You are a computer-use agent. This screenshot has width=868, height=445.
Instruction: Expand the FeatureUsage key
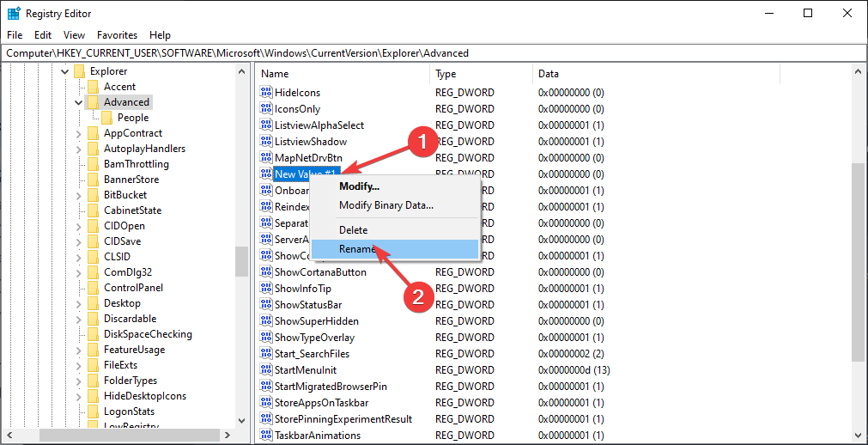click(x=78, y=351)
